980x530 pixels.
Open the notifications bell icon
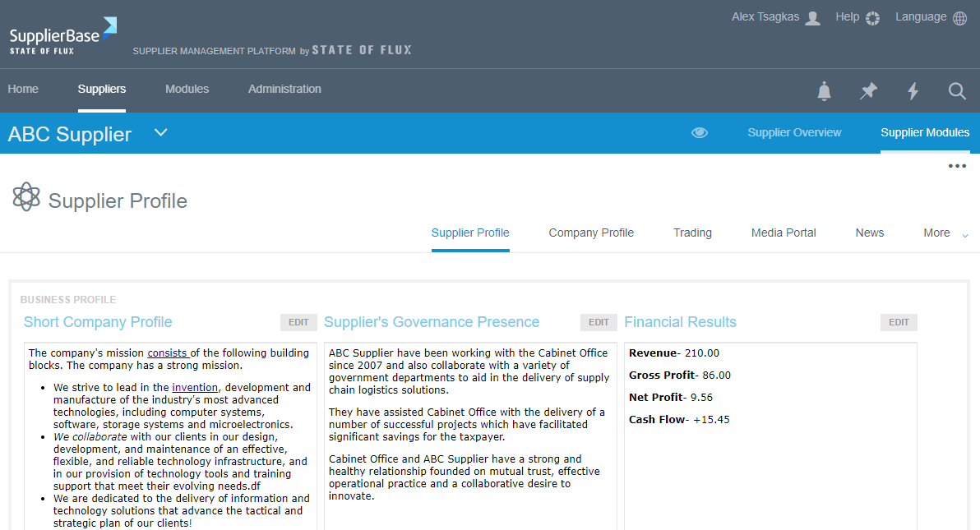click(824, 91)
